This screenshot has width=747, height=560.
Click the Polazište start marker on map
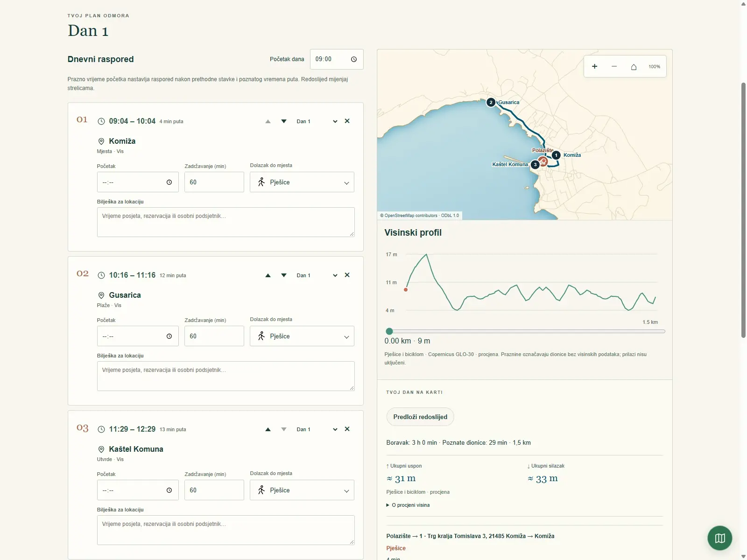point(543,162)
